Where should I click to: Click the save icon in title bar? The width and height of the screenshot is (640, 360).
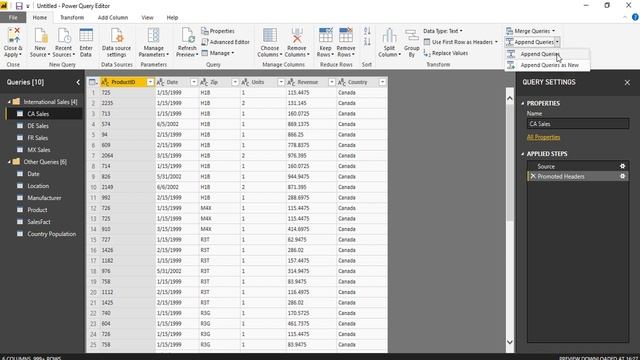pyautogui.click(x=19, y=6)
